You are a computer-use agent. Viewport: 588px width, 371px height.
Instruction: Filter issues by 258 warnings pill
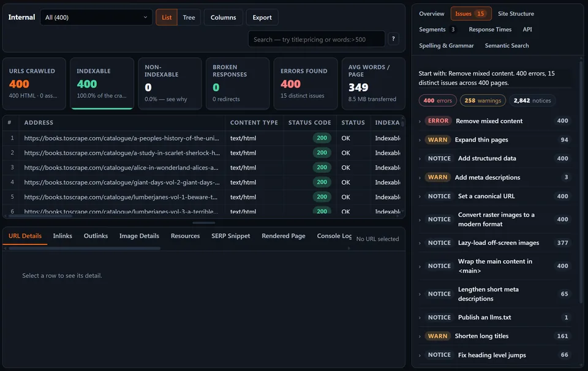point(483,100)
